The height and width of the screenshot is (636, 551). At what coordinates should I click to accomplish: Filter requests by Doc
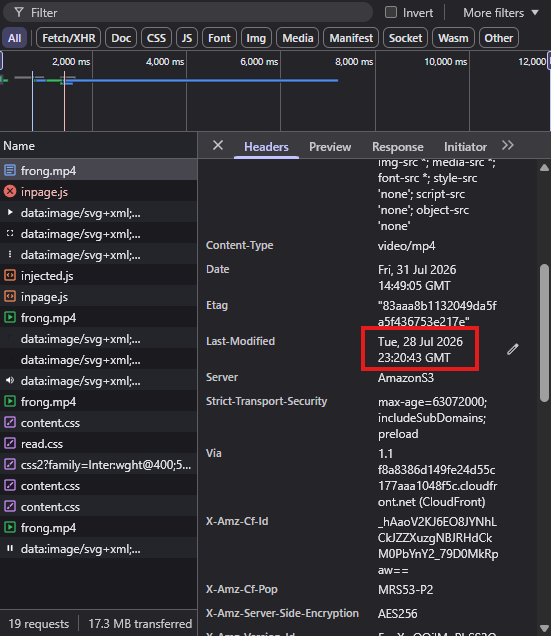[121, 38]
